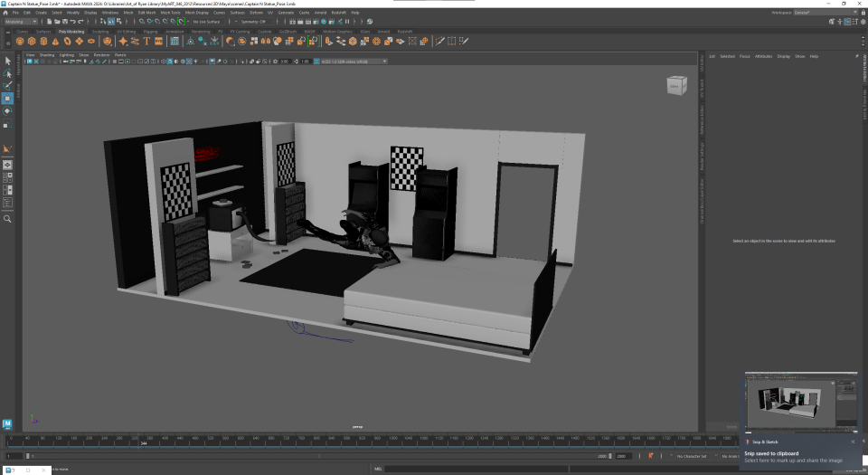The width and height of the screenshot is (868, 475).
Task: Click the polygon Type tool T icon
Action: click(x=146, y=41)
